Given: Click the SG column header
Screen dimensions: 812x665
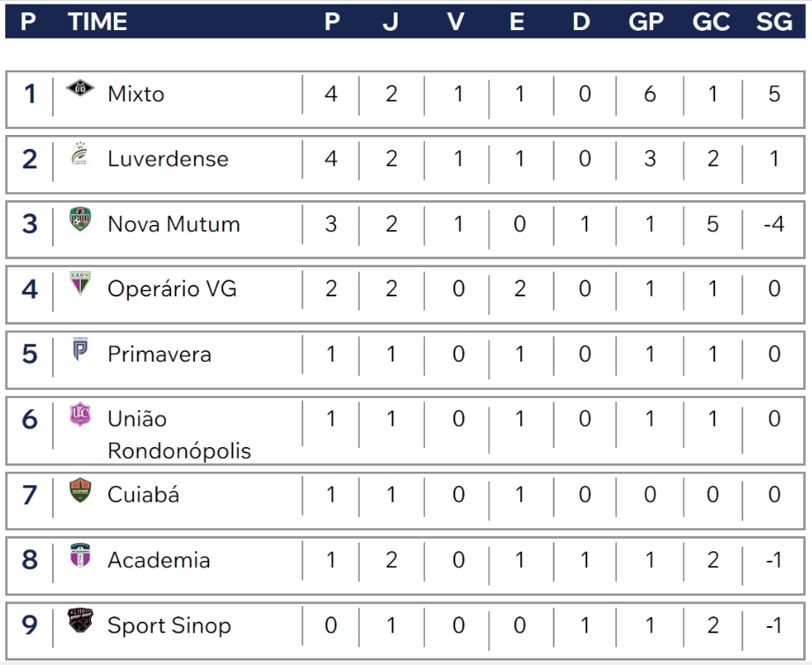Looking at the screenshot, I should [x=774, y=22].
